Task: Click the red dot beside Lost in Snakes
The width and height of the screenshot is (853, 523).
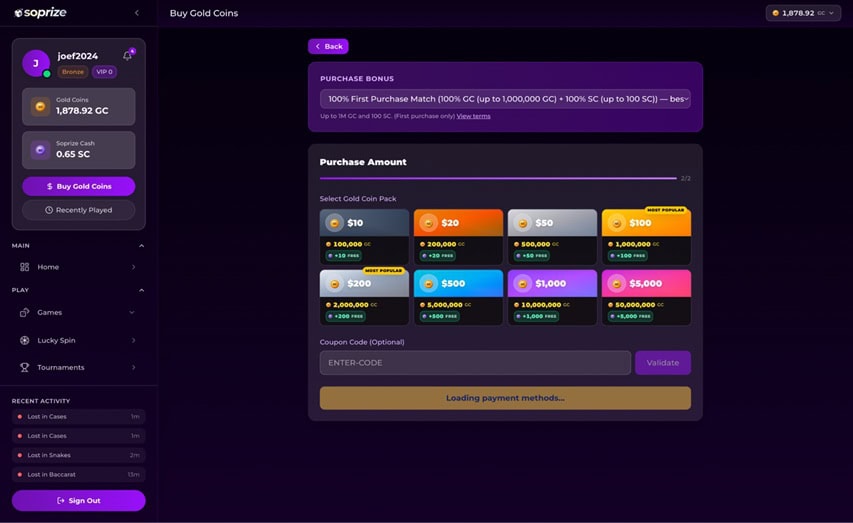Action: [20, 455]
